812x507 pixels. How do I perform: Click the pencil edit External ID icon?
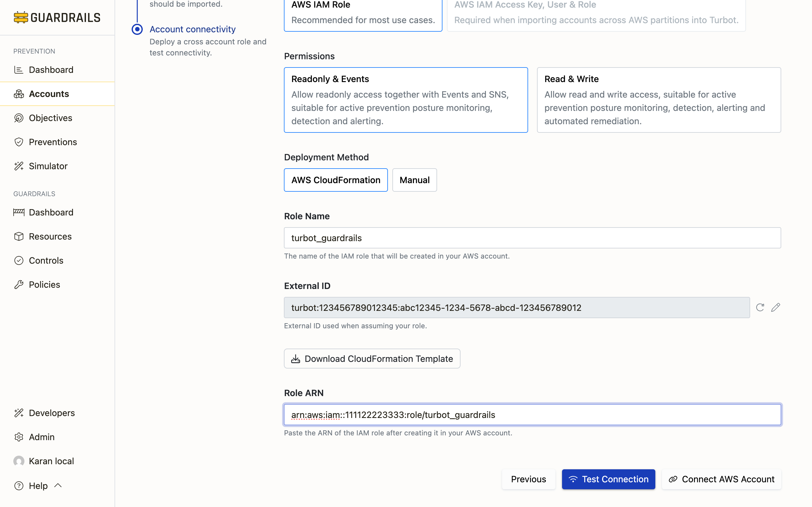776,307
